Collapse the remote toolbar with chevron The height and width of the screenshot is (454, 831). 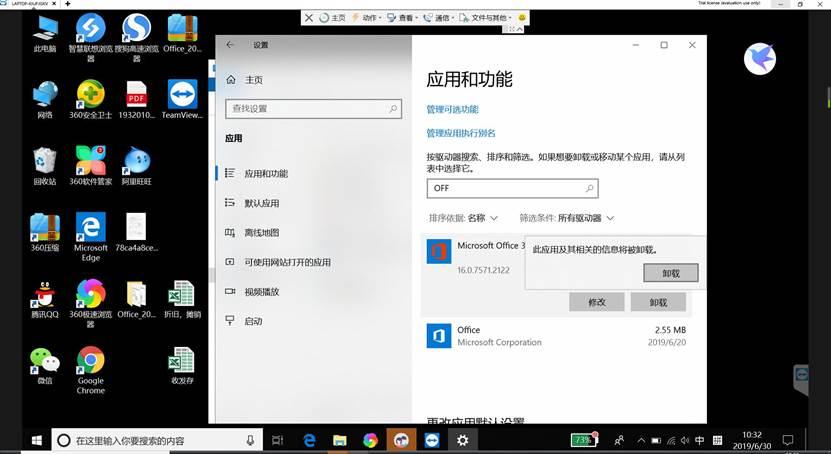[520, 29]
